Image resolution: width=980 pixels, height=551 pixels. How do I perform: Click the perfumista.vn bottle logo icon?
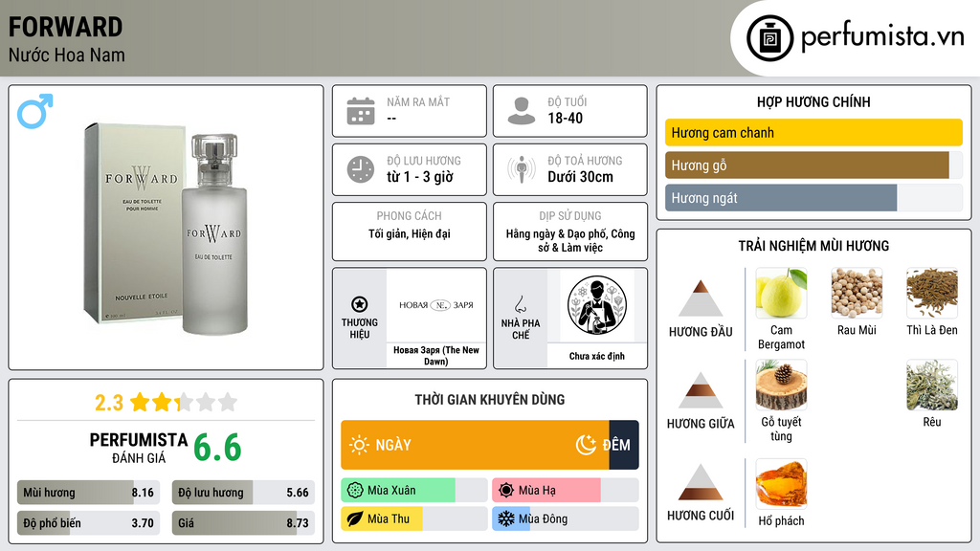click(x=769, y=38)
